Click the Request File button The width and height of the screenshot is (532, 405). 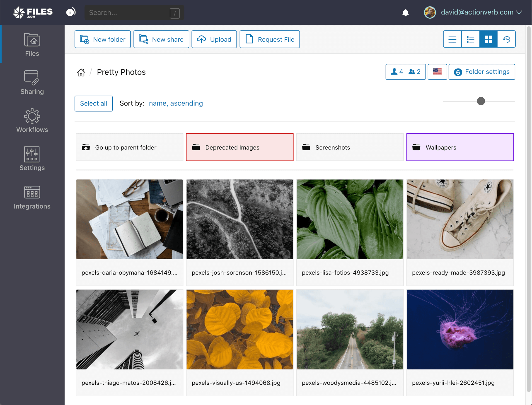[x=270, y=39]
